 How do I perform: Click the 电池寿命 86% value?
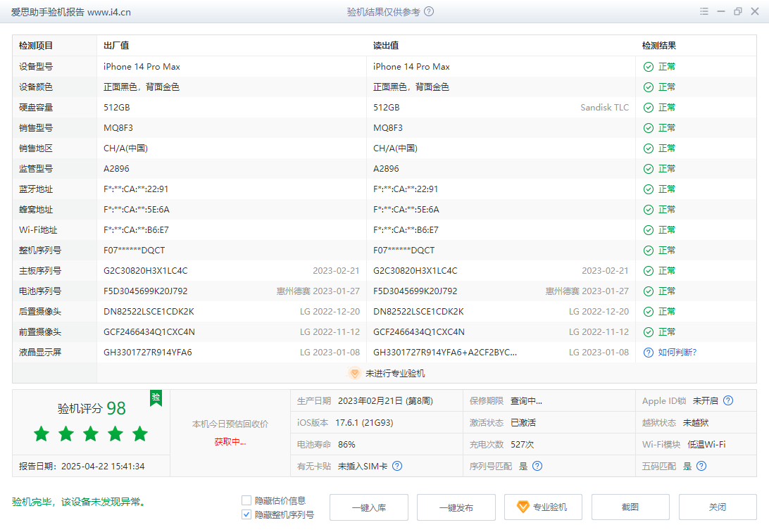click(x=346, y=444)
